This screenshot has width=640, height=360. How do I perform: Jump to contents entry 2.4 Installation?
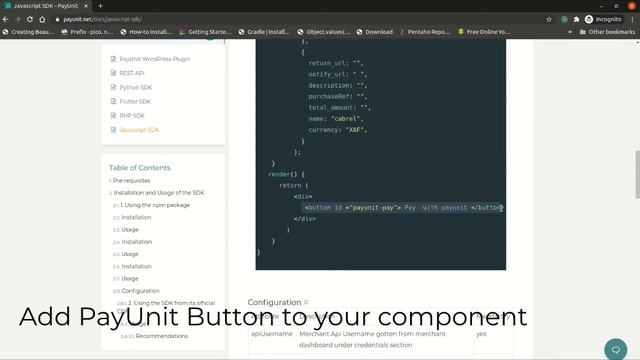pos(137,242)
